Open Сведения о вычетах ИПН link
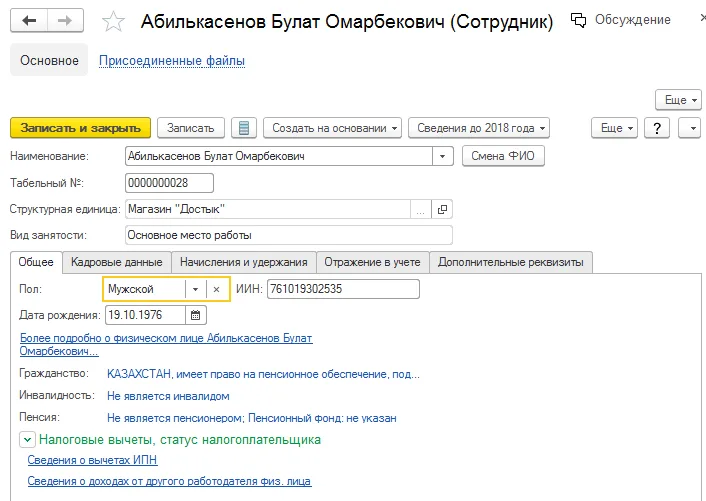This screenshot has height=501, width=706. (92, 460)
